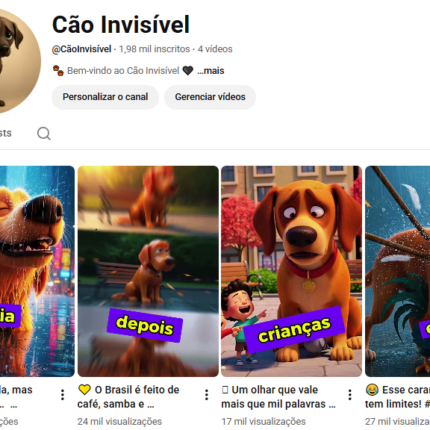Open the 'depois' video thumbnail
This screenshot has height=430, width=430.
point(148,271)
